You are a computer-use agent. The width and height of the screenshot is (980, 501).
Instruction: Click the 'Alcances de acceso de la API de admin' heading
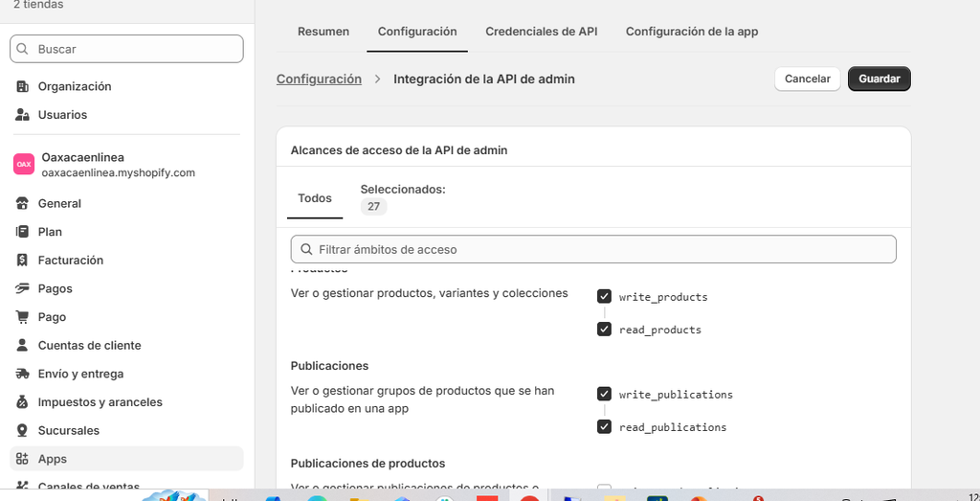399,150
